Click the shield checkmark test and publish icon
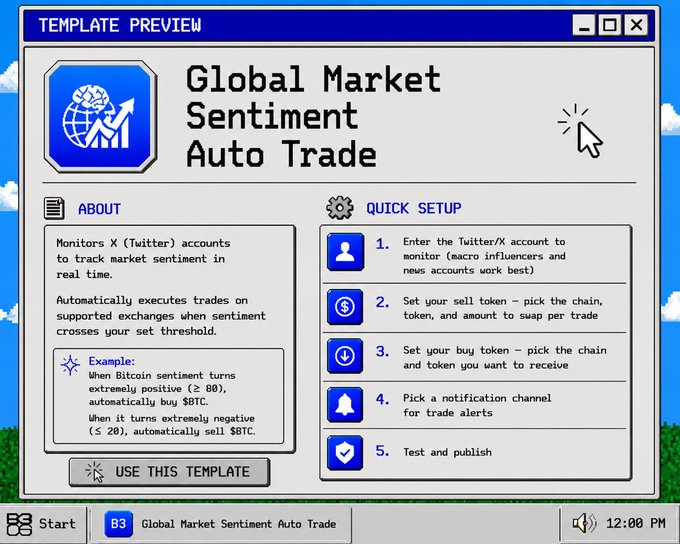The width and height of the screenshot is (680, 544). [x=345, y=453]
